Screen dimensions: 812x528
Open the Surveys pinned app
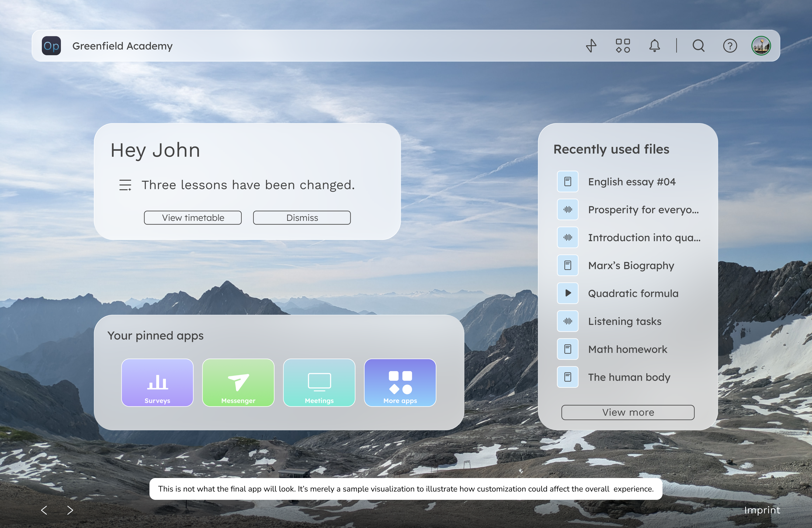[x=157, y=382]
